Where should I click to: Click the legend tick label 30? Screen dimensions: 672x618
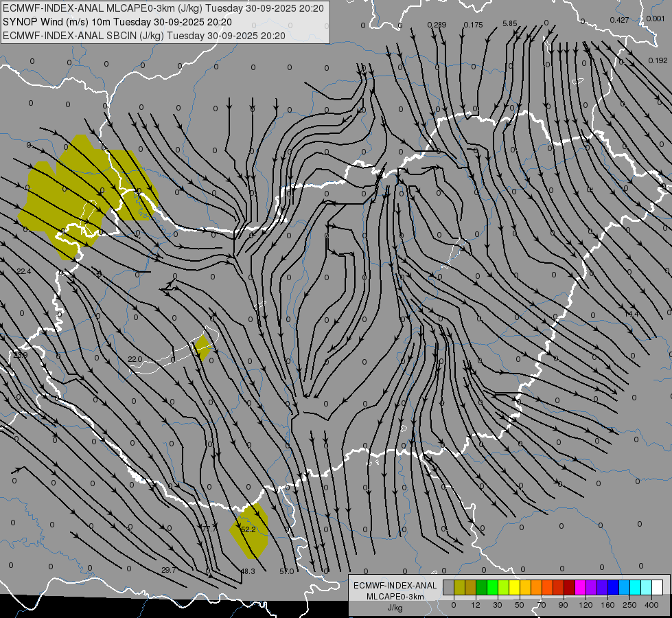coord(497,605)
